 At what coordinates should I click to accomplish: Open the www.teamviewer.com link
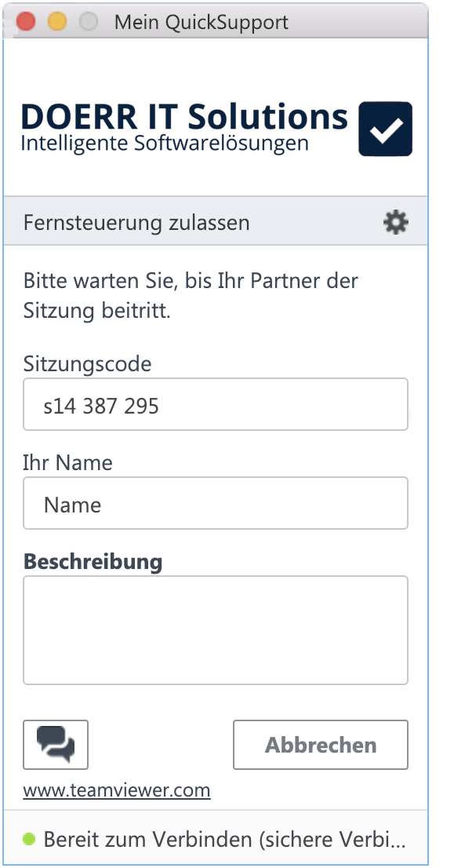tap(117, 790)
